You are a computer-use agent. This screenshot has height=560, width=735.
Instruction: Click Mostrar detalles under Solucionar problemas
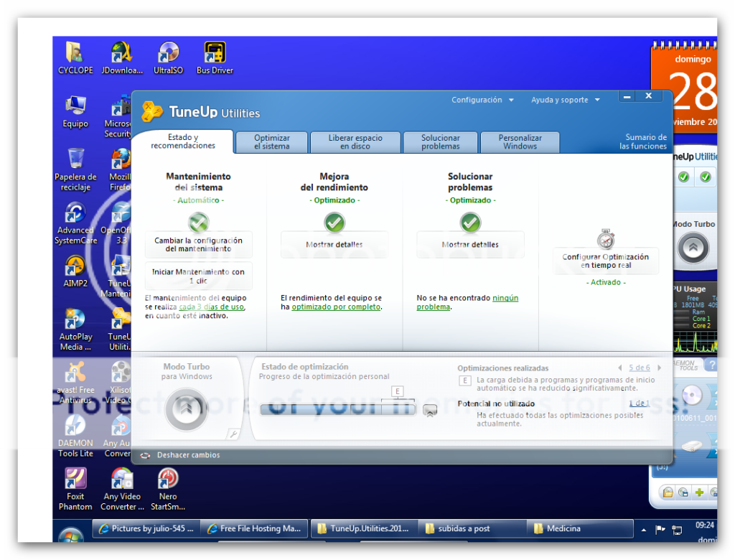click(x=470, y=244)
